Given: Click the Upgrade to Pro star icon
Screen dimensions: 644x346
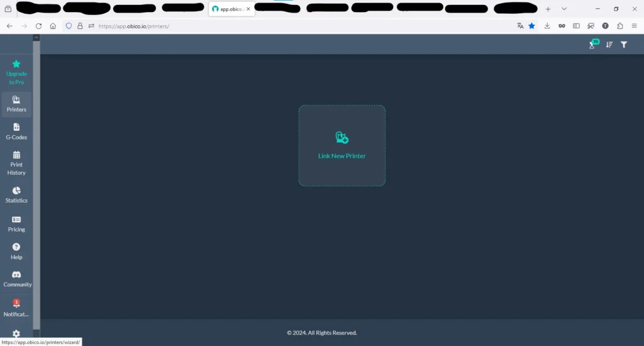Looking at the screenshot, I should [x=16, y=64].
